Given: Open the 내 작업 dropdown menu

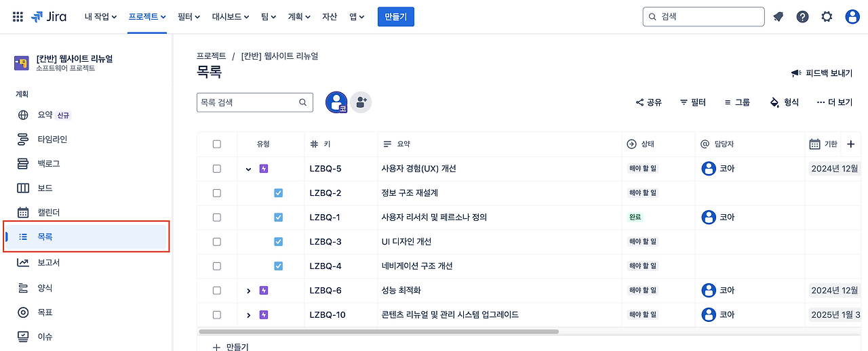Looking at the screenshot, I should (100, 17).
